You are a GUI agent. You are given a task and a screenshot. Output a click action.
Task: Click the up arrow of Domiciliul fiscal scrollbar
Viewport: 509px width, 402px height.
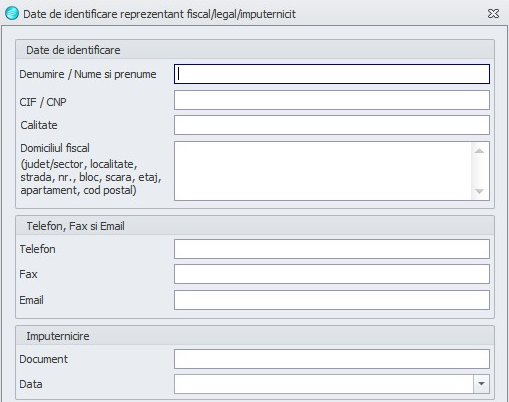pos(480,151)
